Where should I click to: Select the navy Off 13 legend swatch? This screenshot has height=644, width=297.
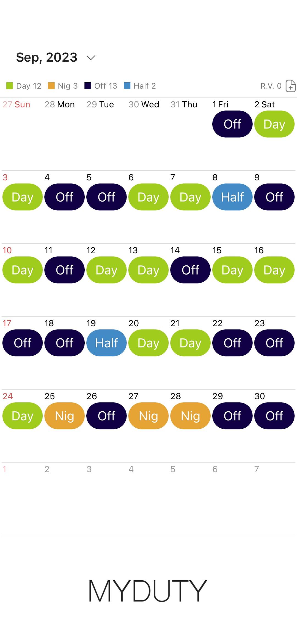[88, 86]
